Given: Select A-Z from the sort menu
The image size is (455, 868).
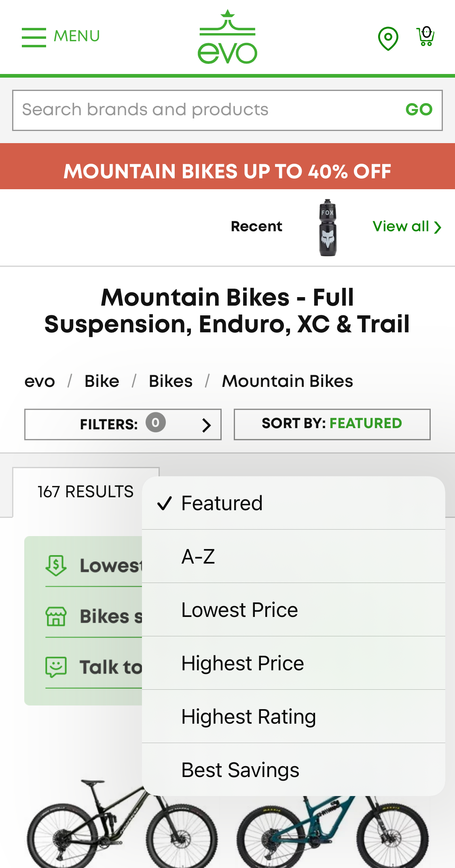Looking at the screenshot, I should pos(199,556).
